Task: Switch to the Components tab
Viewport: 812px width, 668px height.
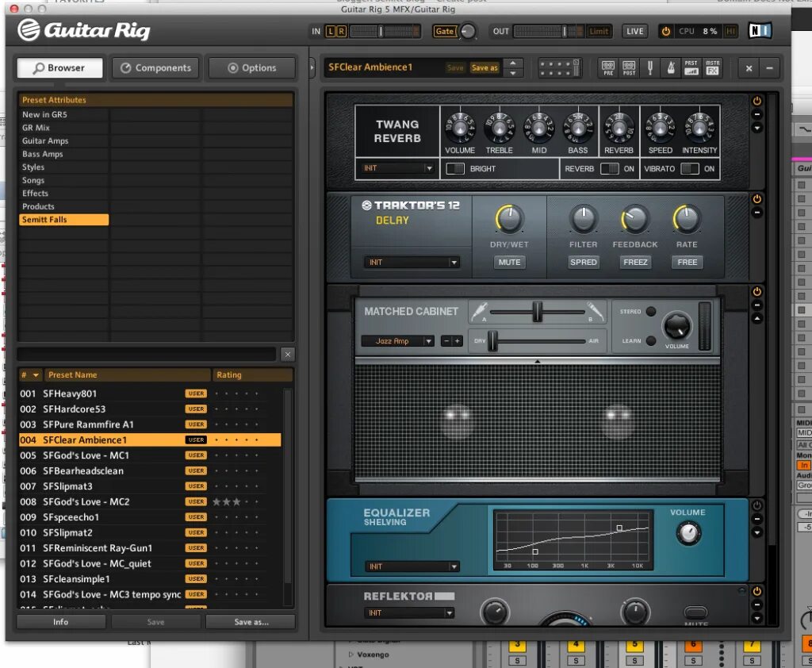Action: pos(155,68)
